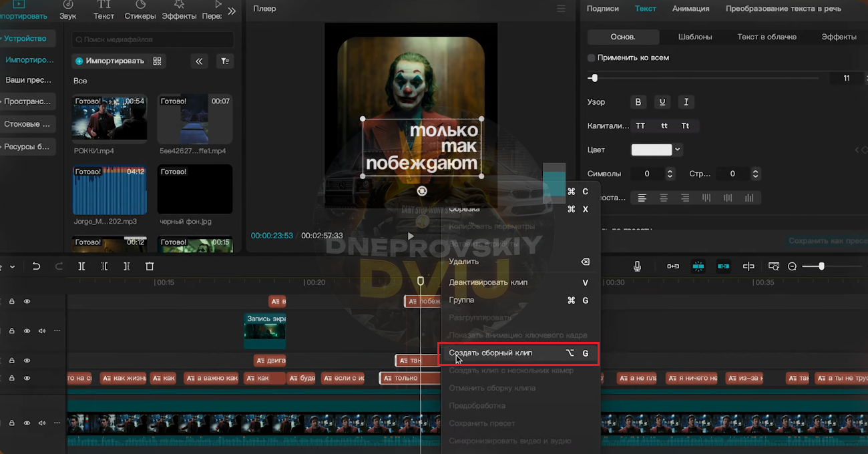The height and width of the screenshot is (454, 868).
Task: Click the trash icon in timeline toolbar
Action: coord(150,266)
